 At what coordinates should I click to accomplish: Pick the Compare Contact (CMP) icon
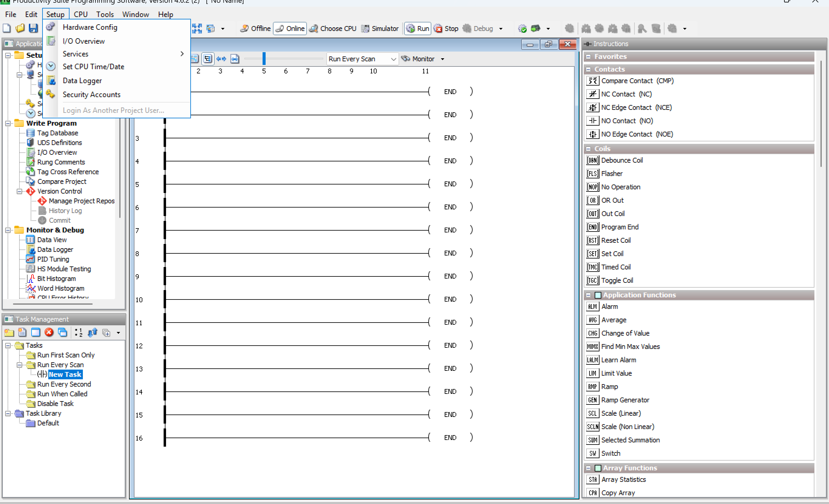[x=593, y=81]
